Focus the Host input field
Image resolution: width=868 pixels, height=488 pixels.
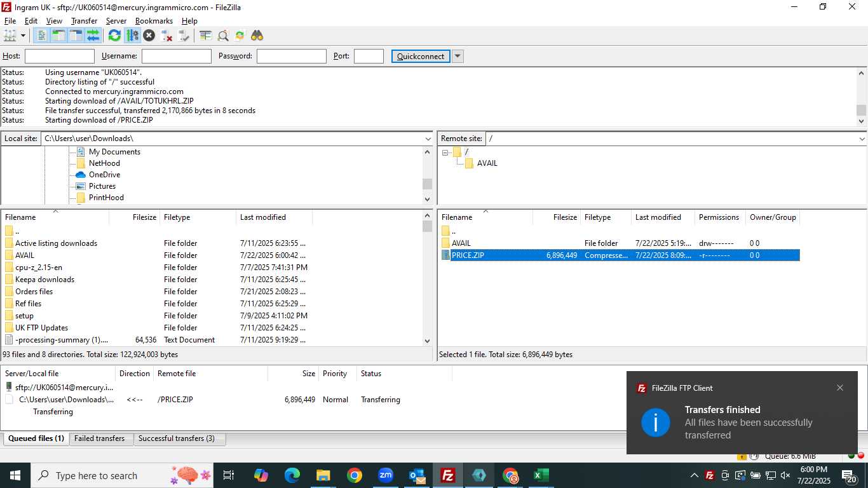pyautogui.click(x=60, y=56)
